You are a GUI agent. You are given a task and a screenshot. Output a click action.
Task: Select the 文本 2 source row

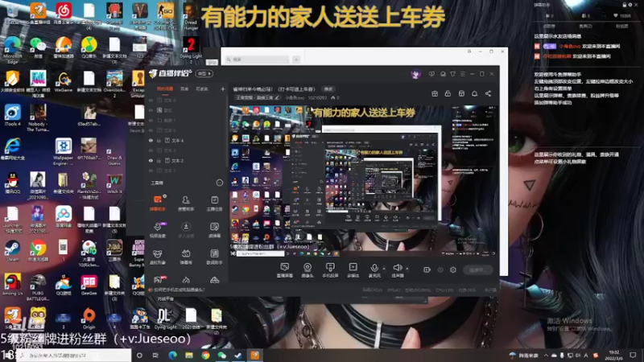click(x=187, y=160)
